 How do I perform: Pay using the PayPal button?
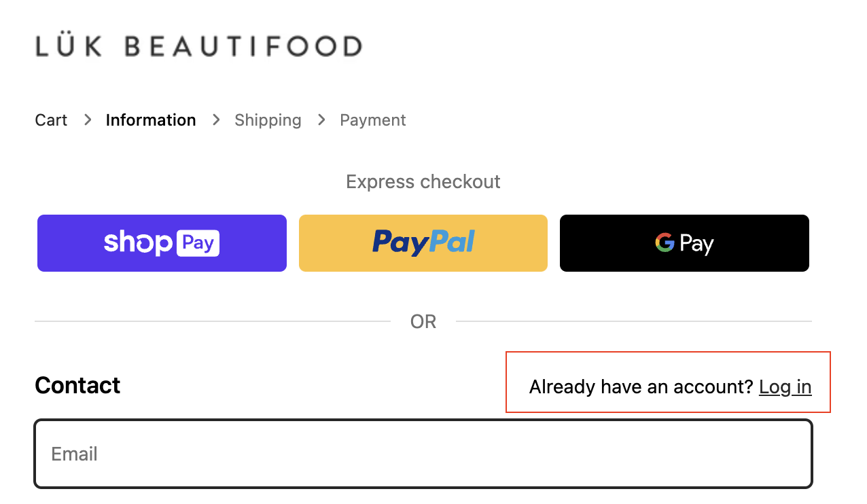(423, 243)
